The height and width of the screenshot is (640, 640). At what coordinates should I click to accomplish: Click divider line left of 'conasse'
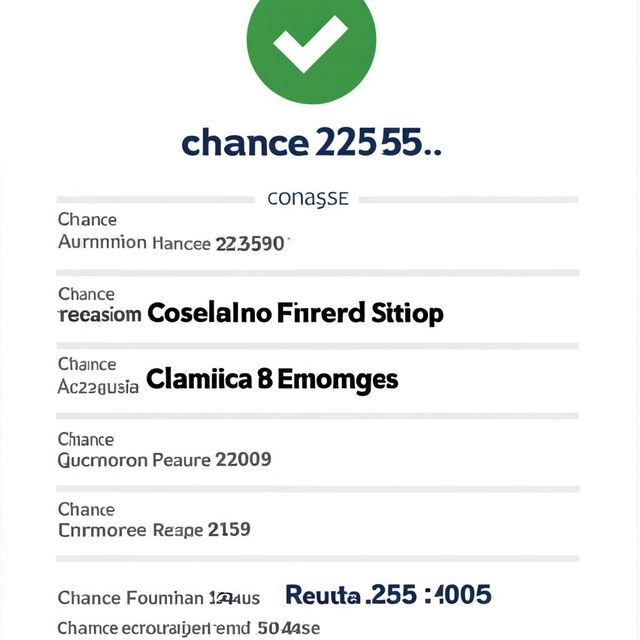[x=156, y=200]
